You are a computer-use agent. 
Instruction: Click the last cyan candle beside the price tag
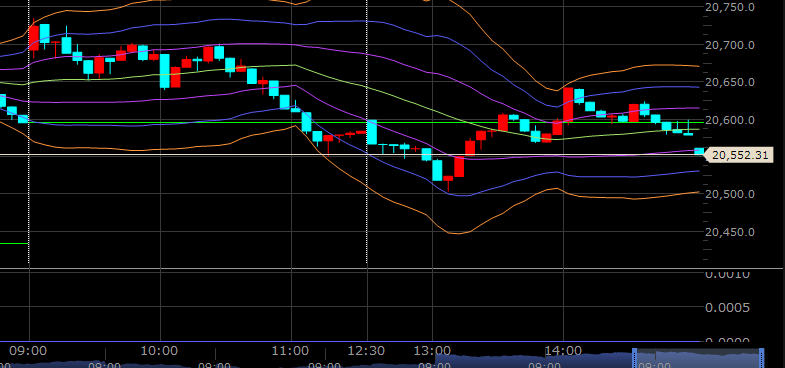(x=699, y=151)
